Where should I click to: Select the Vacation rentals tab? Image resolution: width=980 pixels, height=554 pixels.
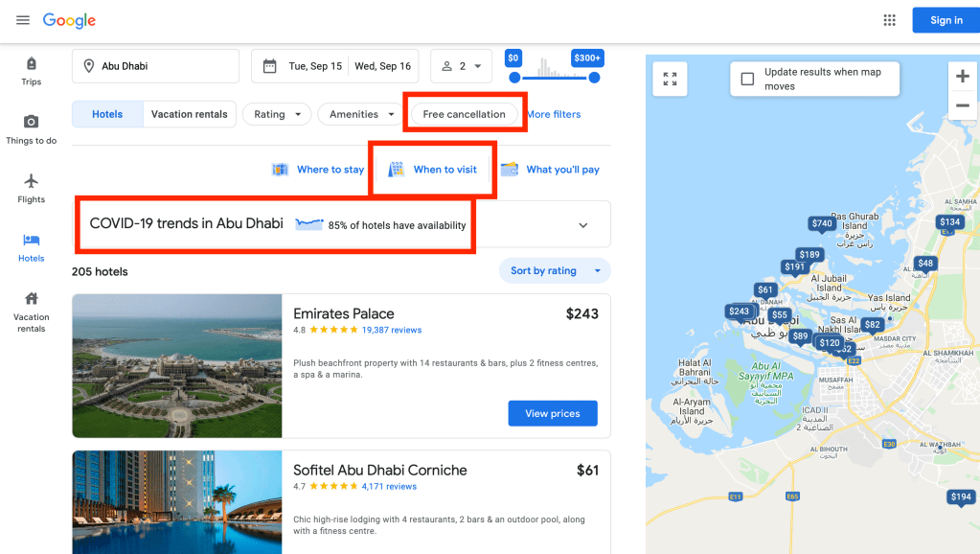click(190, 114)
